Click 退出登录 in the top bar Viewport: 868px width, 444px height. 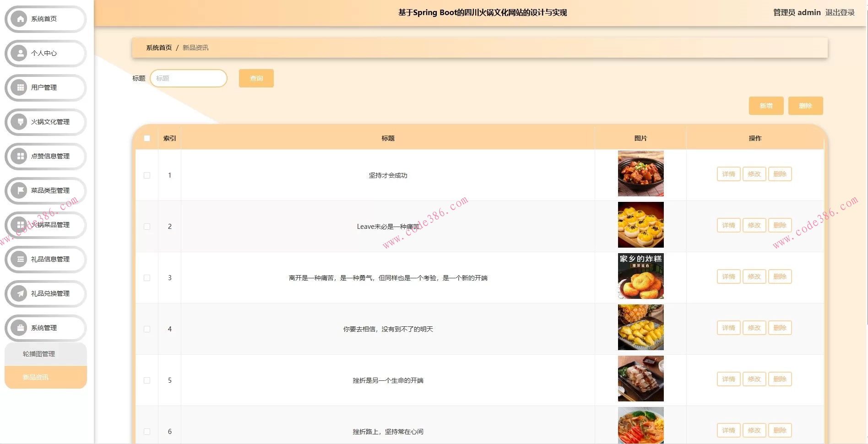tap(841, 12)
